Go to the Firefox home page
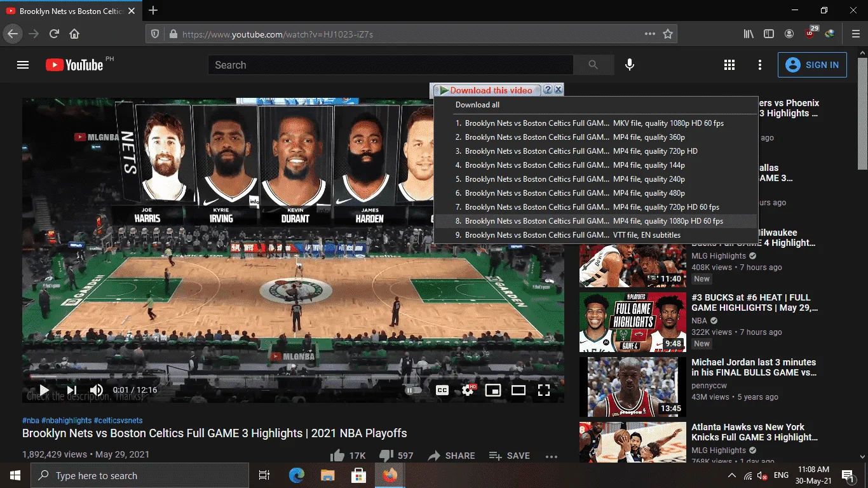 point(74,34)
